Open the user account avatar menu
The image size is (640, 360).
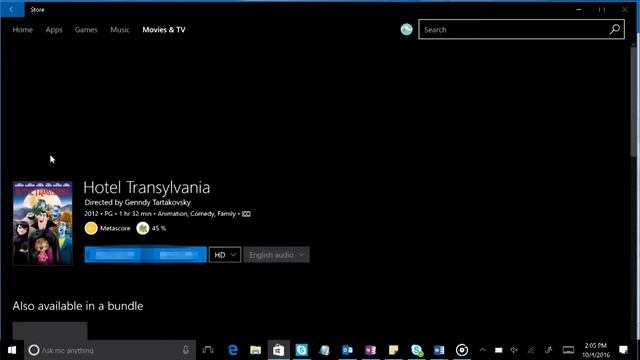pyautogui.click(x=407, y=29)
